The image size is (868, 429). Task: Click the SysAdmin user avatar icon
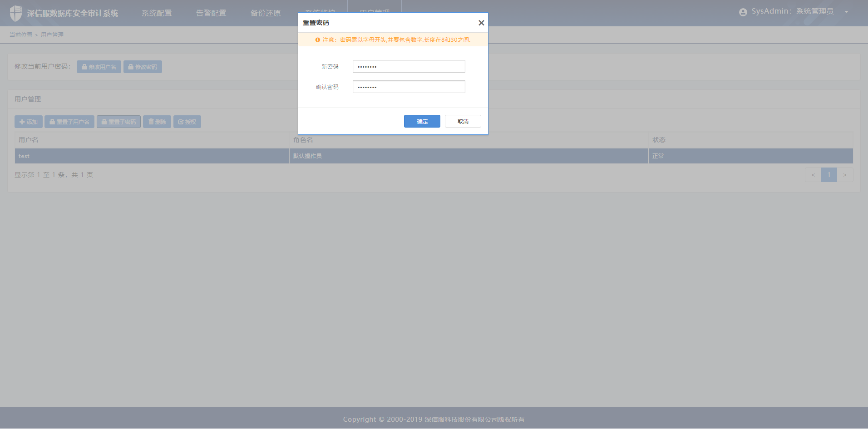pos(743,12)
